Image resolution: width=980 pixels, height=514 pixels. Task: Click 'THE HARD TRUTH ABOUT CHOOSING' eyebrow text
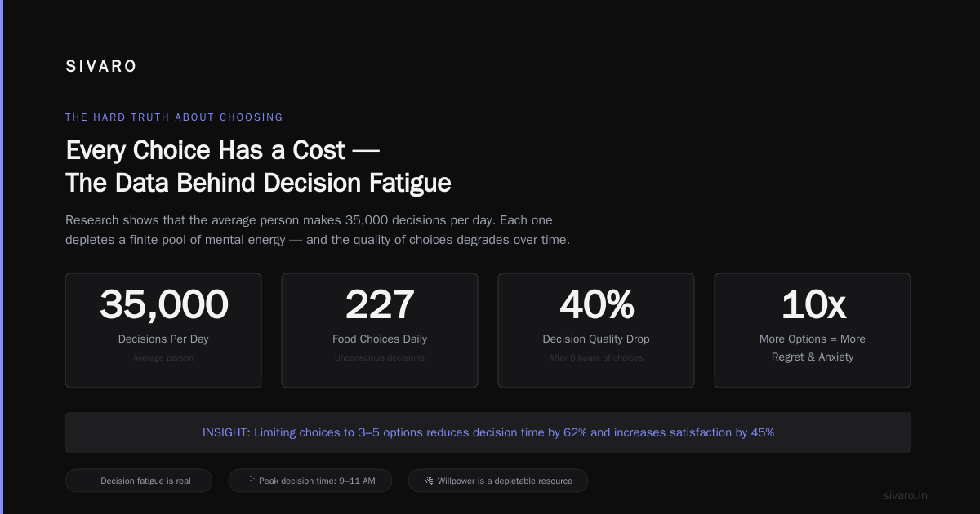[174, 117]
